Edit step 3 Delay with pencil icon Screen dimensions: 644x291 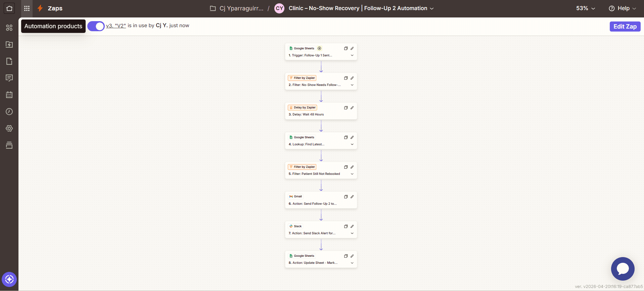coord(352,108)
